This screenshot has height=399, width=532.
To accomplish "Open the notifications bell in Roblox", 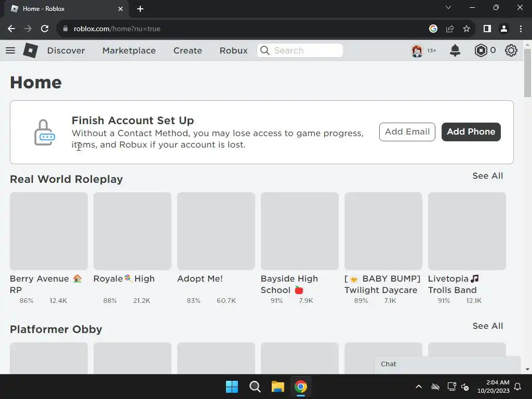I will [455, 50].
